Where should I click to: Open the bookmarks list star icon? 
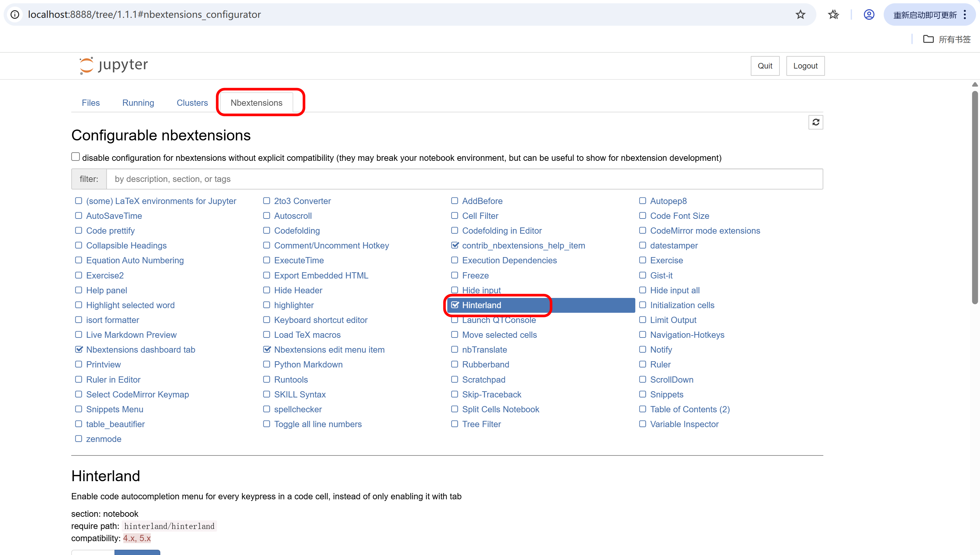(833, 15)
